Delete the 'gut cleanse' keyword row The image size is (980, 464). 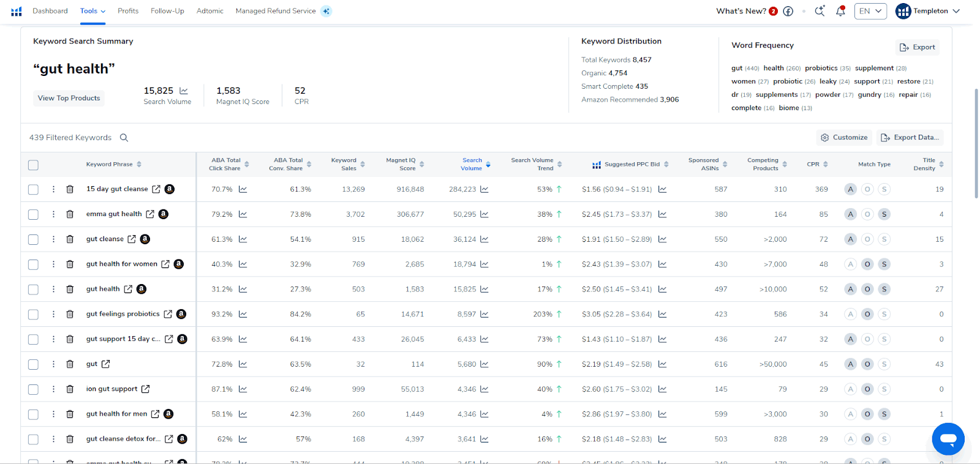pos(70,239)
